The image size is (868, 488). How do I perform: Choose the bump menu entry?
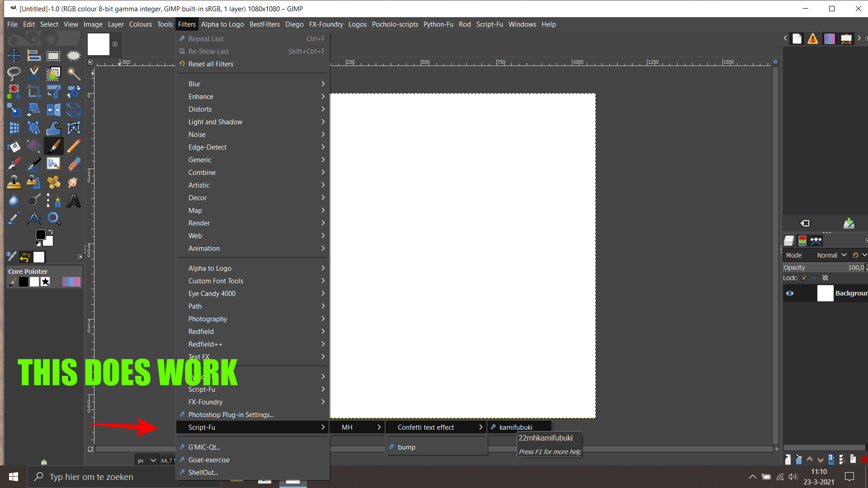coord(436,447)
